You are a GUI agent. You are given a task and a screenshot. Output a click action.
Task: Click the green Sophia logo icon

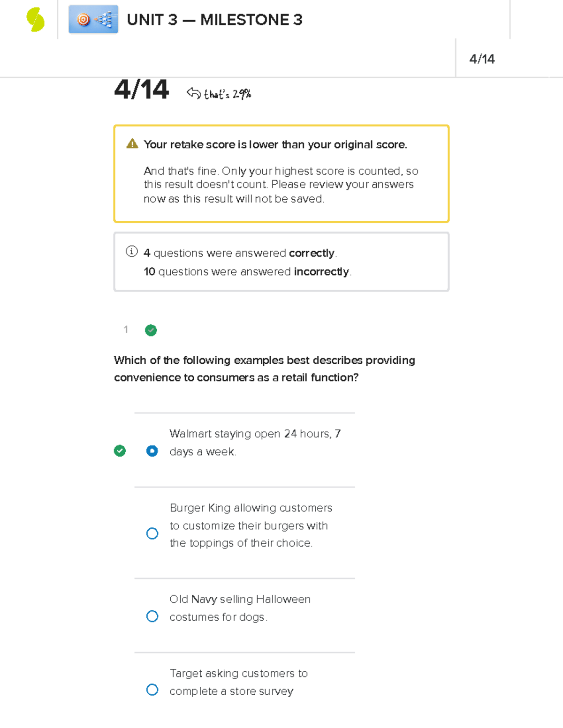35,20
